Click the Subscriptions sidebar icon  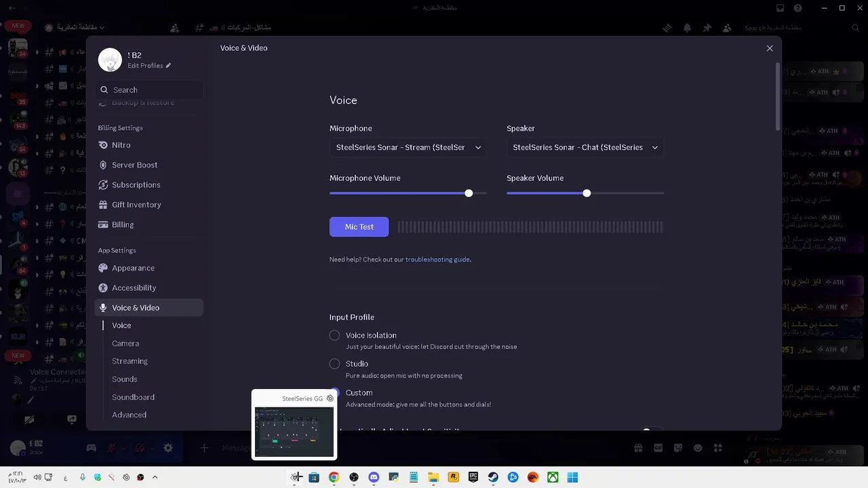[103, 184]
